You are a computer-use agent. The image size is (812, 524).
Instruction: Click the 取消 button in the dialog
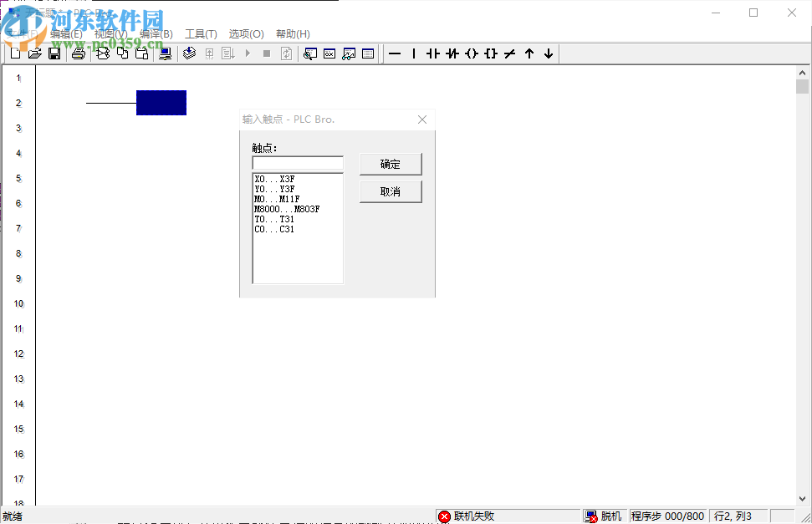point(391,191)
